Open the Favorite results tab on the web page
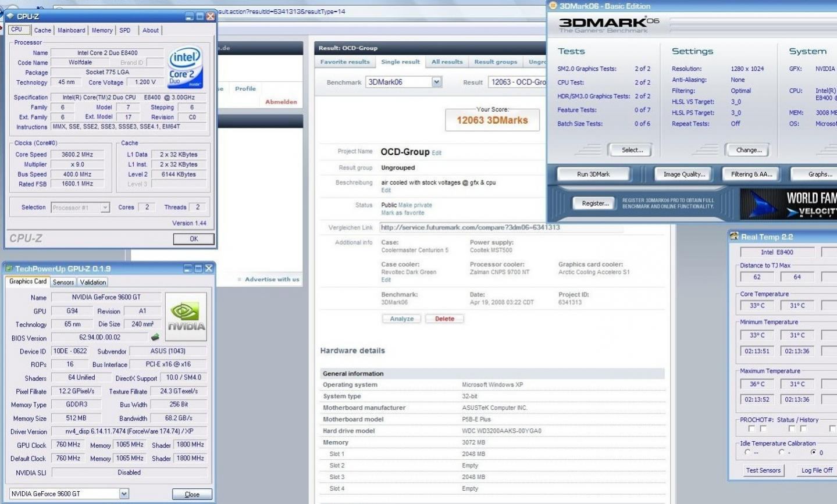The height and width of the screenshot is (504, 837). tap(345, 62)
